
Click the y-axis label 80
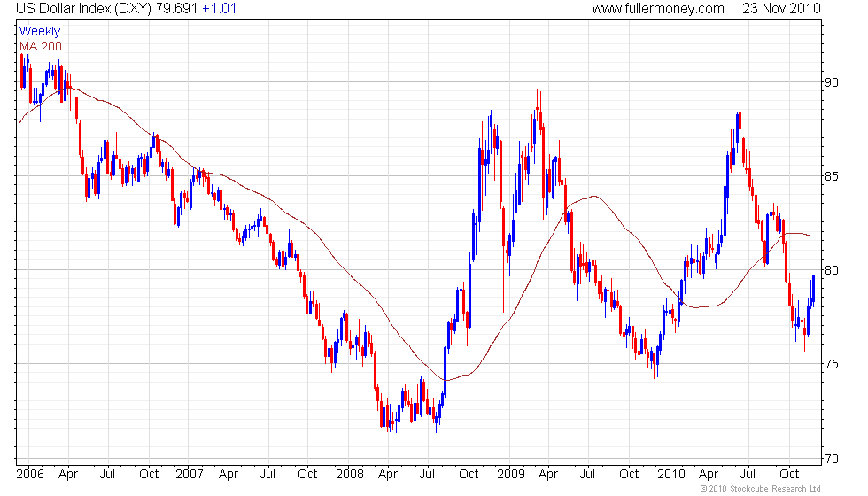(832, 270)
